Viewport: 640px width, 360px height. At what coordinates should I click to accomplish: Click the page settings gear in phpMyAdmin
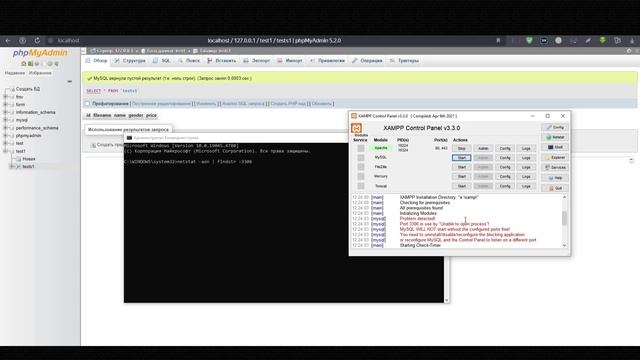[x=629, y=51]
